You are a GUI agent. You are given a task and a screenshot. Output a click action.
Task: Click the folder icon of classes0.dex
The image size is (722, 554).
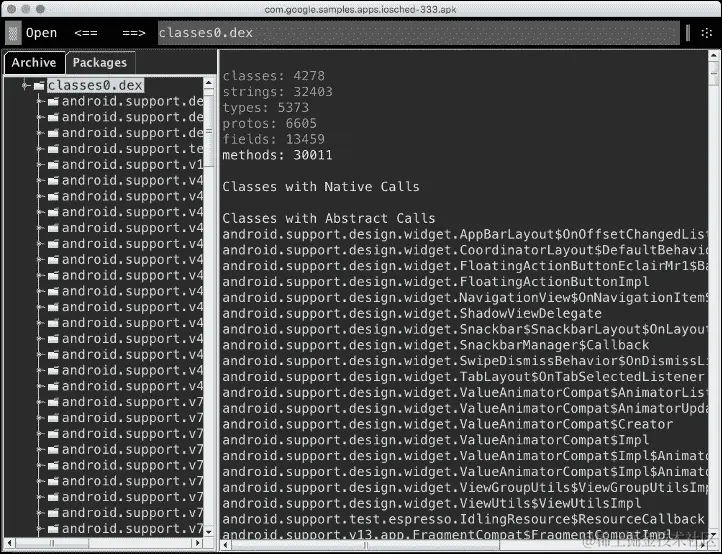click(40, 85)
